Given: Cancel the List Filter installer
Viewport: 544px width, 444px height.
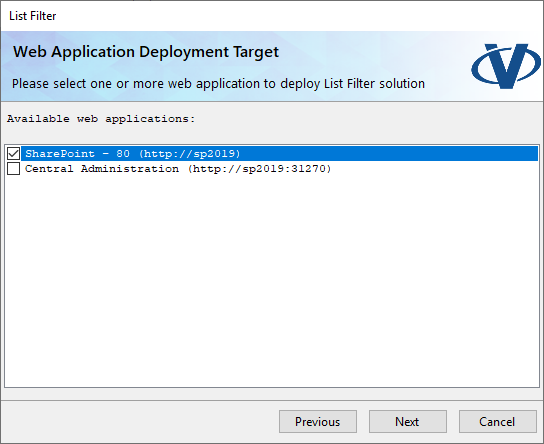Looking at the screenshot, I should click(x=498, y=421).
